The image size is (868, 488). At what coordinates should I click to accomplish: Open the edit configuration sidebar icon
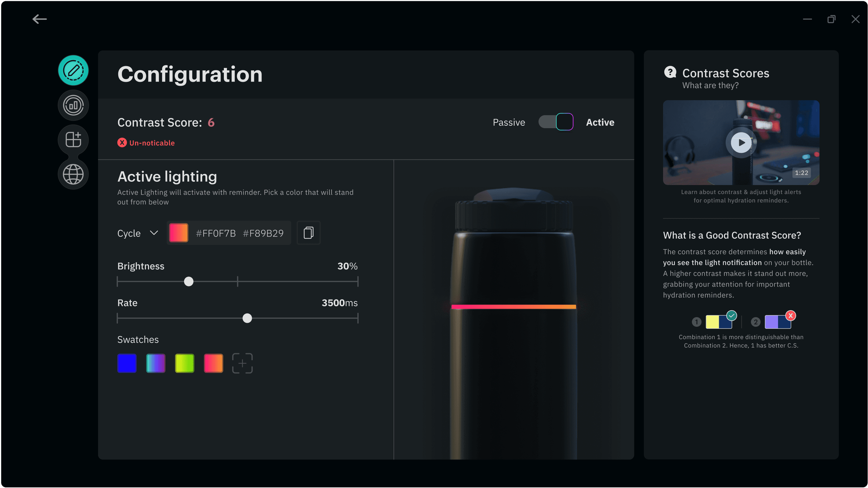pos(73,70)
